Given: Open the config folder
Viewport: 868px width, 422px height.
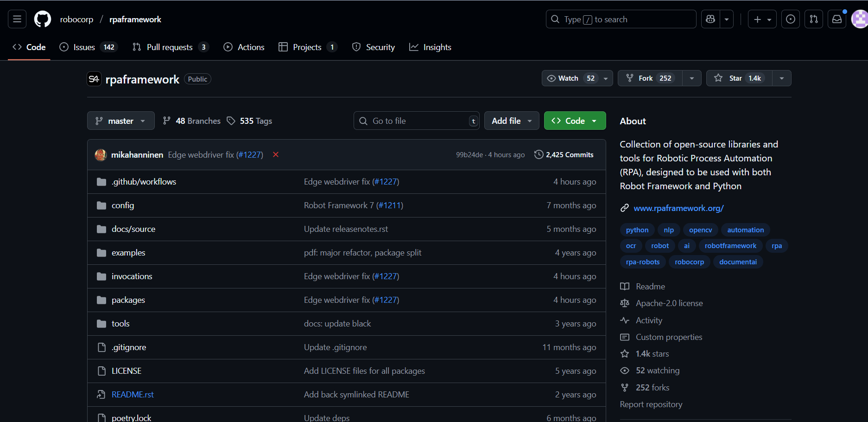Looking at the screenshot, I should 123,205.
